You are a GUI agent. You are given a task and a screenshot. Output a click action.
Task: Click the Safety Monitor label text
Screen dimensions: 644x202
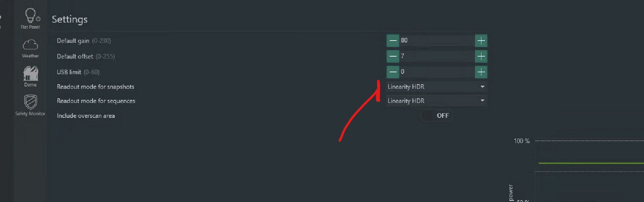click(x=30, y=114)
